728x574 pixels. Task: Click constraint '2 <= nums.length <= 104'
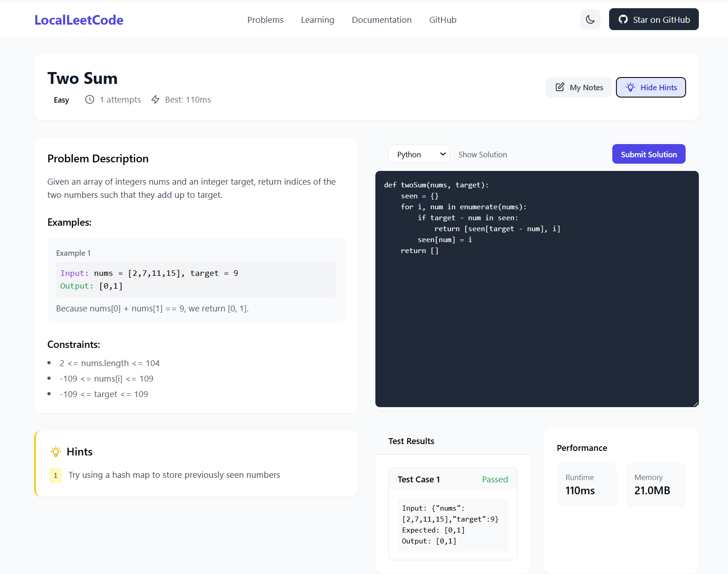click(109, 363)
